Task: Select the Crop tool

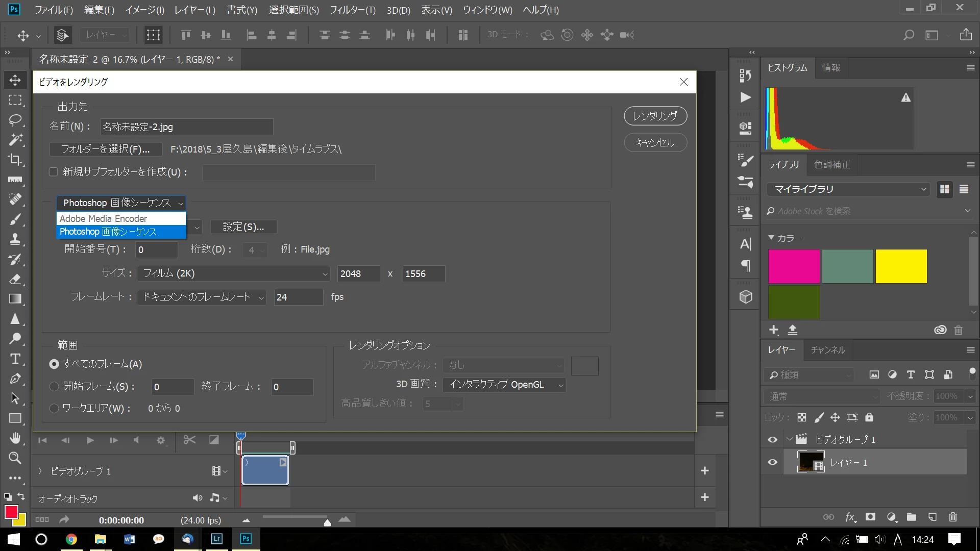Action: [15, 160]
